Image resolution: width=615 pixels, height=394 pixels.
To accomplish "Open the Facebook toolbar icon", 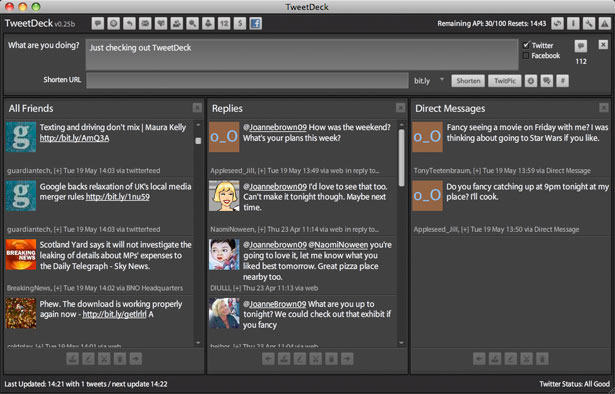I will [256, 24].
